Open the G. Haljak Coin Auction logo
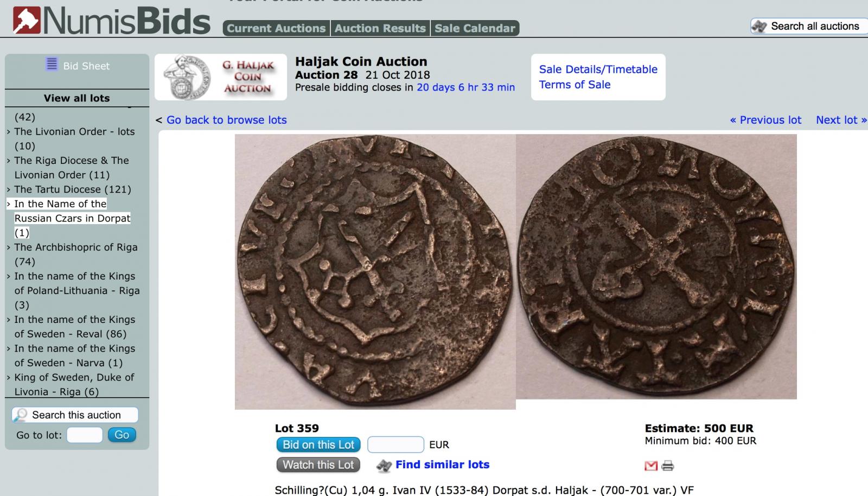 221,77
